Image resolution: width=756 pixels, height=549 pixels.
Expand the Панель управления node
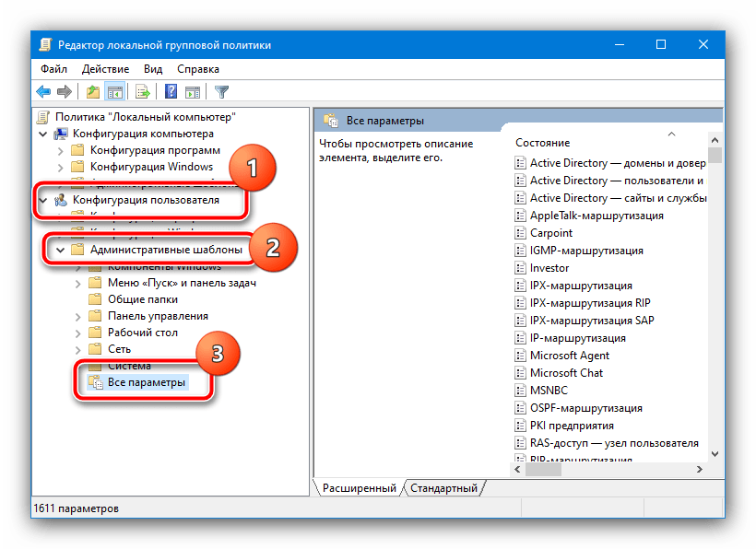(x=78, y=316)
